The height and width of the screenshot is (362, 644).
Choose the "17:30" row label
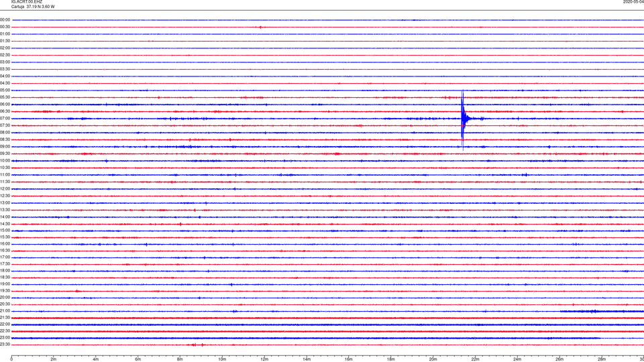click(x=5, y=264)
